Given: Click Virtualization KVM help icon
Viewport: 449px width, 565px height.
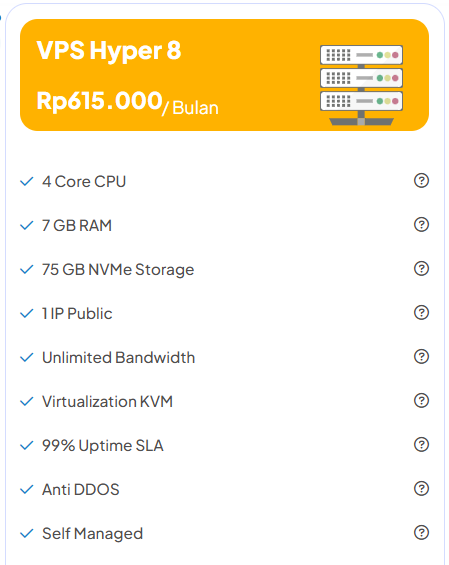Looking at the screenshot, I should point(421,400).
